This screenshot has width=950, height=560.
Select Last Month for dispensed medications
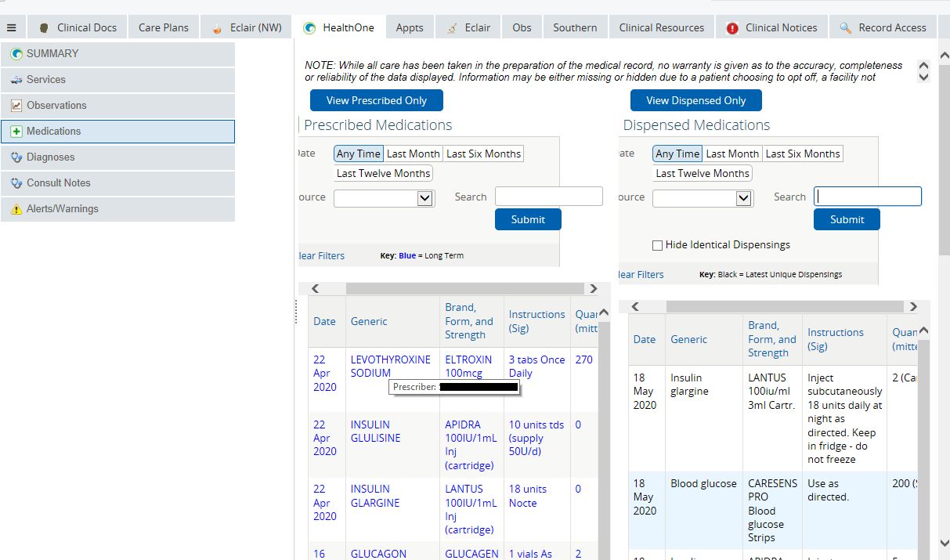[732, 154]
